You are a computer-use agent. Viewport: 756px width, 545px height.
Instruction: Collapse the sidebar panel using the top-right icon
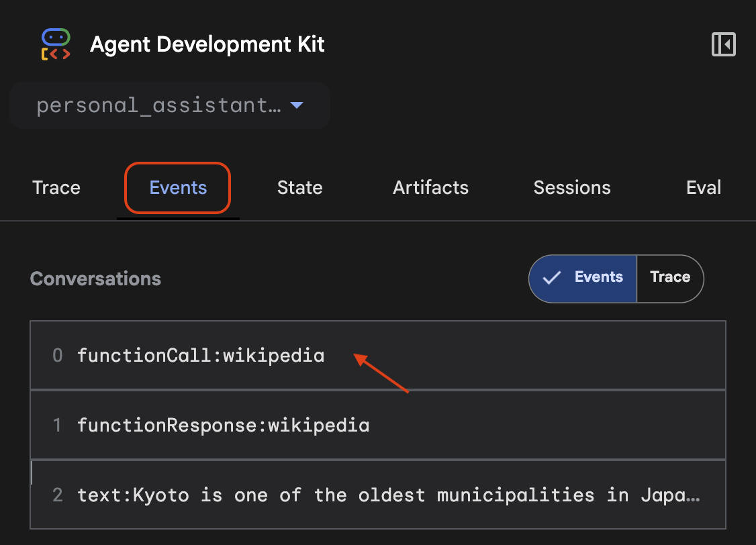pos(723,44)
